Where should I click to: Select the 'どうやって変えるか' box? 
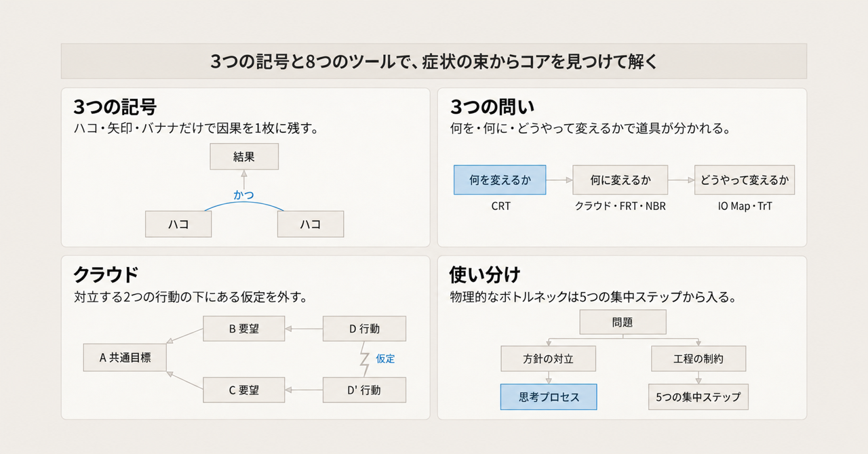pos(745,180)
